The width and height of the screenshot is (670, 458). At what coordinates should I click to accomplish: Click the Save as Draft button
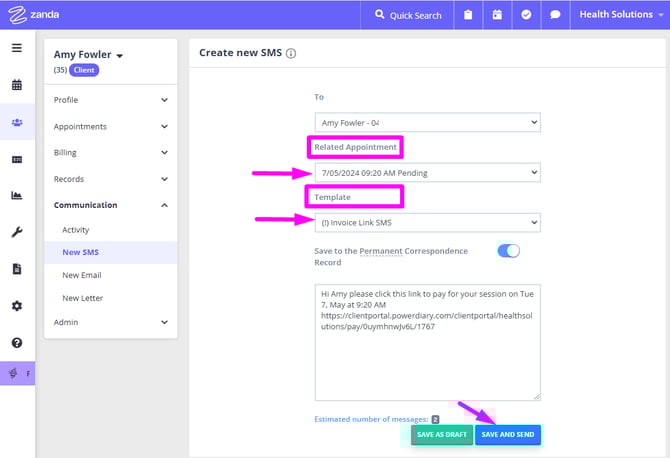point(441,435)
